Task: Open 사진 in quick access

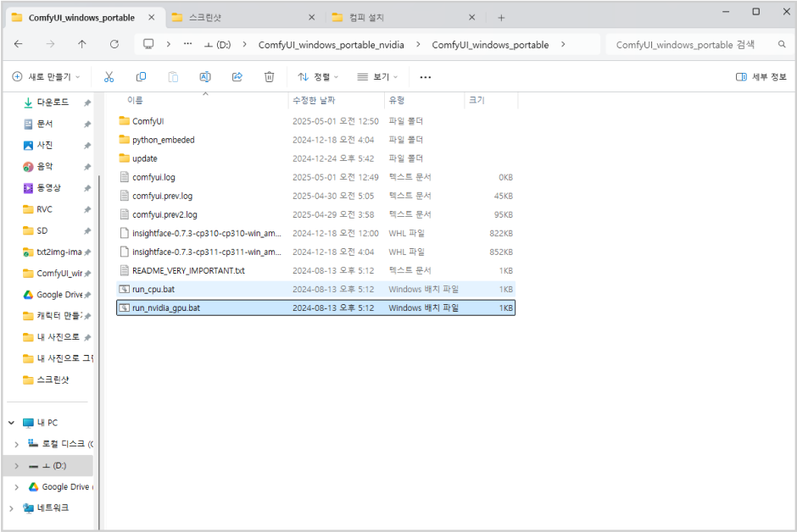Action: point(45,145)
